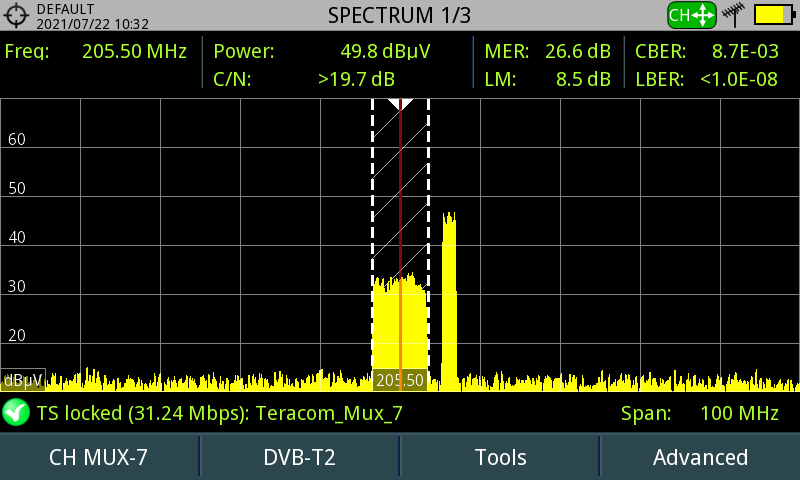The height and width of the screenshot is (480, 800).
Task: Tap the dBµV units label on the axis
Action: point(23,380)
